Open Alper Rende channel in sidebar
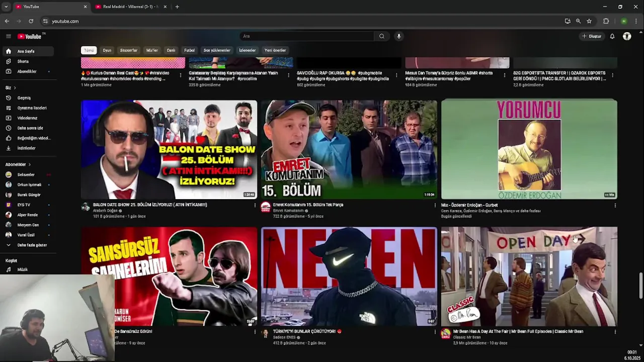Image resolution: width=644 pixels, height=362 pixels. [x=27, y=215]
